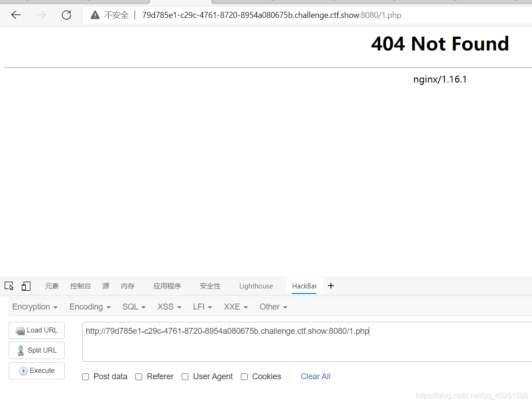Enable the Cookies checkbox

(x=244, y=376)
